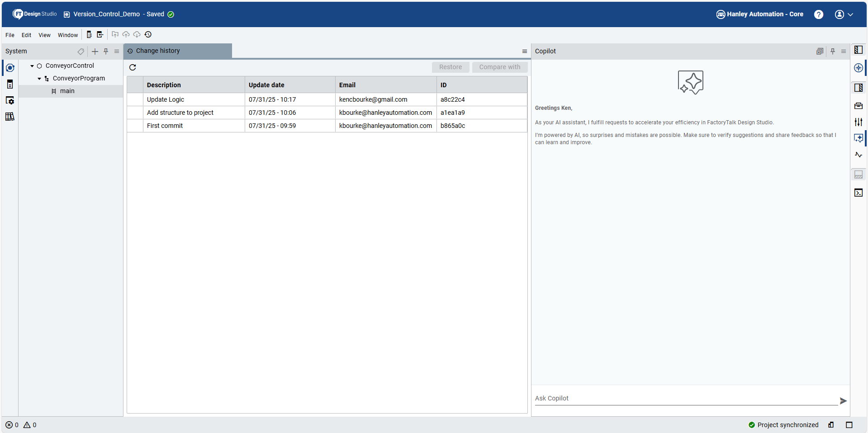Toggle the left panel layout icon
Screen dimensions: 868x433
tap(859, 50)
